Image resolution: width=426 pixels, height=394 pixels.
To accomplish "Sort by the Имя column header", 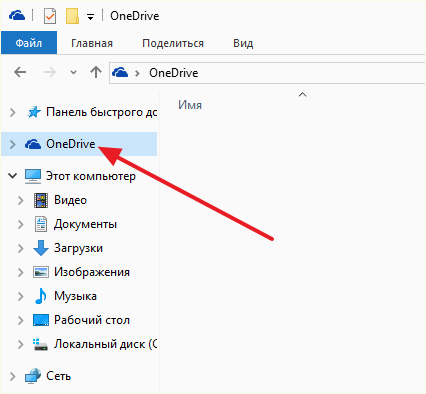I will pyautogui.click(x=190, y=105).
